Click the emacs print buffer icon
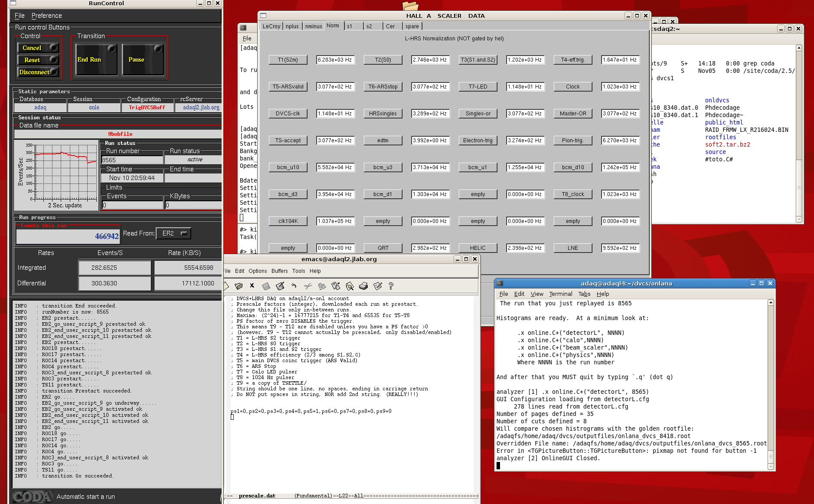Screen dimensions: 814x504 tap(363, 286)
